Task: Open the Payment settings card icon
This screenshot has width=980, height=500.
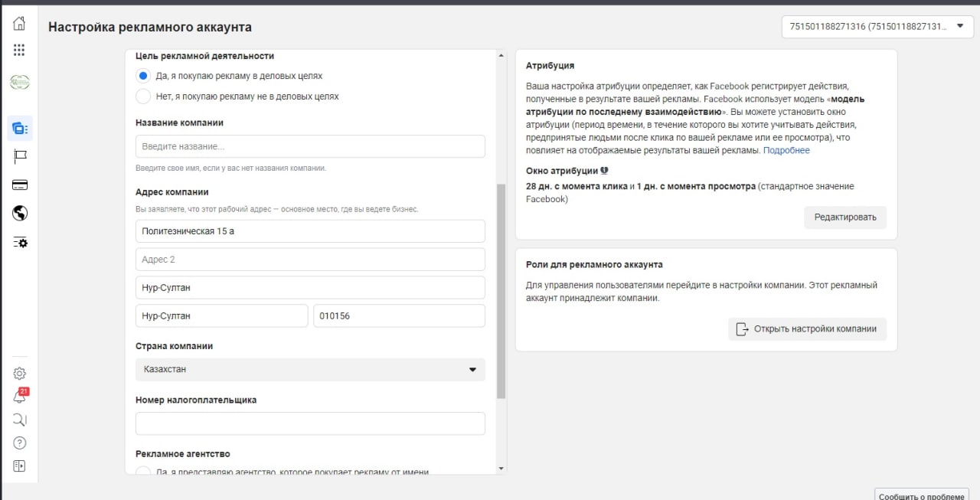Action: [20, 185]
